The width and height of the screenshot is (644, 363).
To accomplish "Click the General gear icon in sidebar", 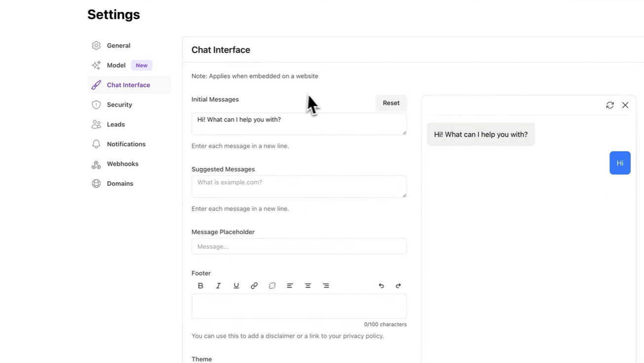I will coord(96,45).
